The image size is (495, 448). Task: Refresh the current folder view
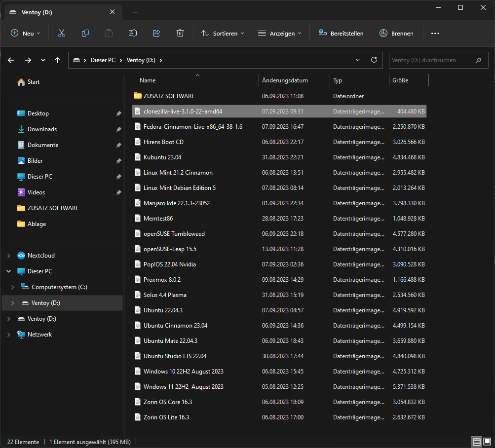coord(374,60)
